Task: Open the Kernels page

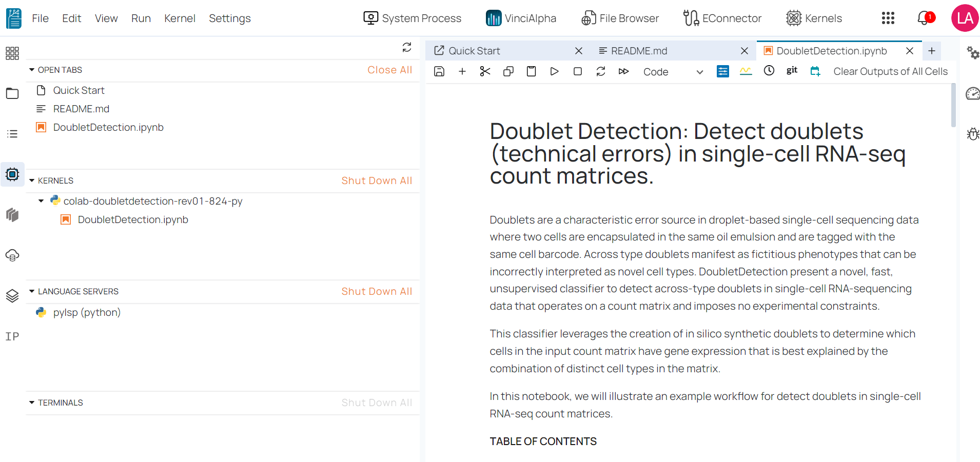Action: [814, 18]
